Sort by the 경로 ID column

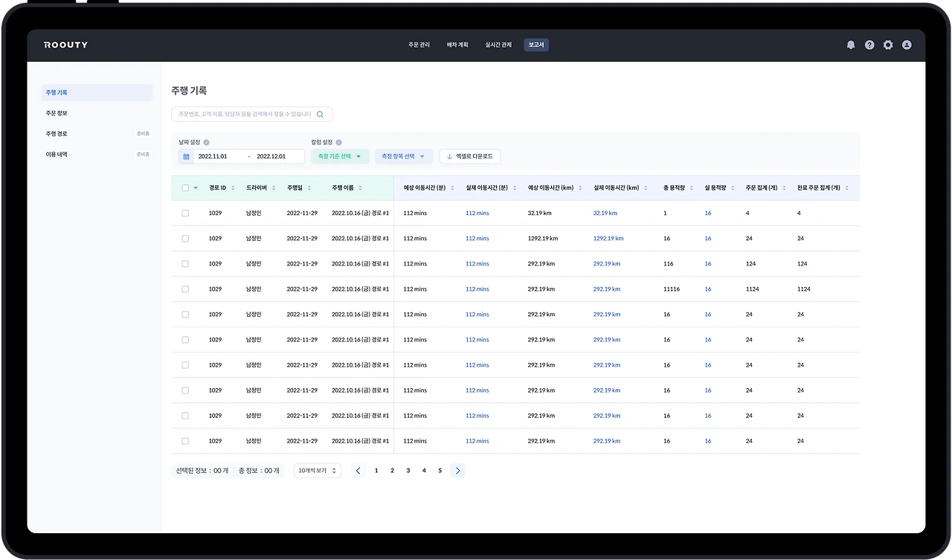pos(234,188)
